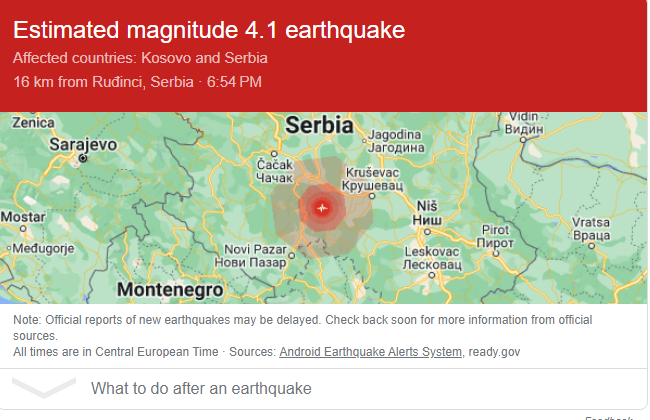This screenshot has height=420, width=650.
Task: Expand the down chevron arrow
Action: coord(44,388)
